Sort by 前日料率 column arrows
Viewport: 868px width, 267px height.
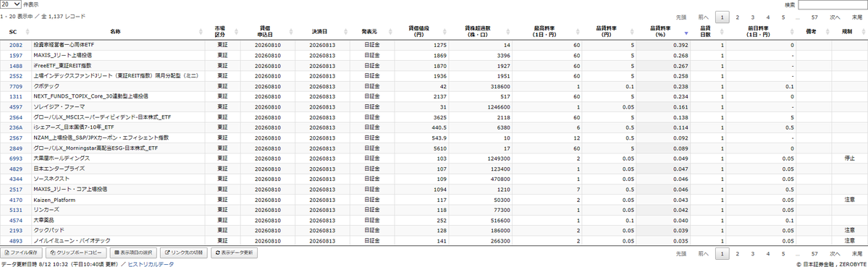click(x=791, y=32)
